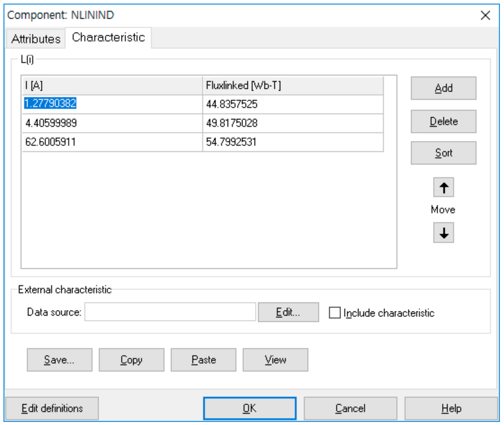Sort the characteristic table
Image resolution: width=504 pixels, height=425 pixels.
coord(443,153)
